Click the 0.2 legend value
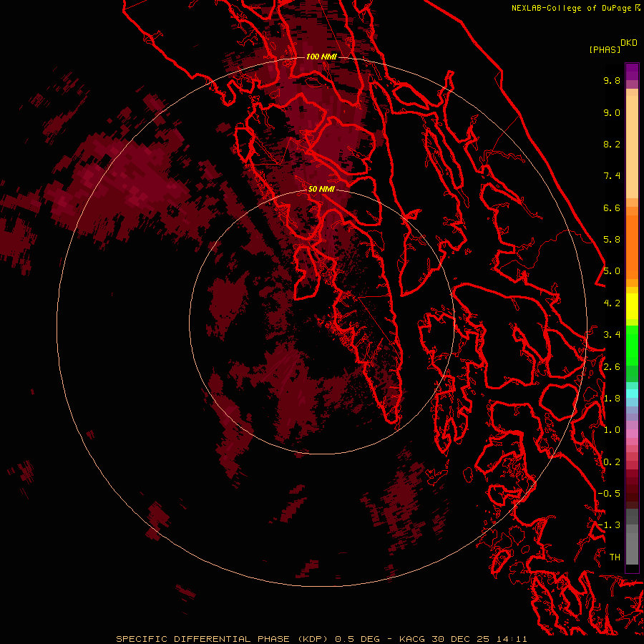Viewport: 644px width, 644px height. tap(612, 462)
